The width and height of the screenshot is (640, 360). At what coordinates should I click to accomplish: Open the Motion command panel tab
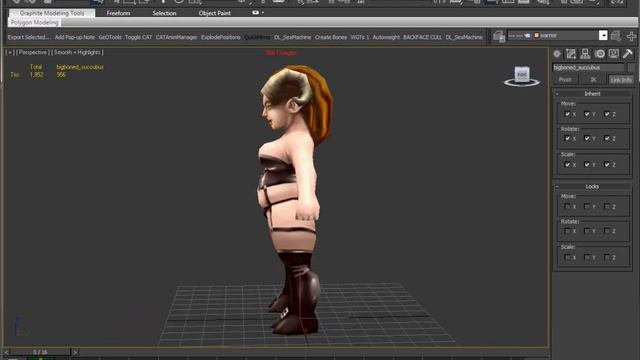point(600,53)
